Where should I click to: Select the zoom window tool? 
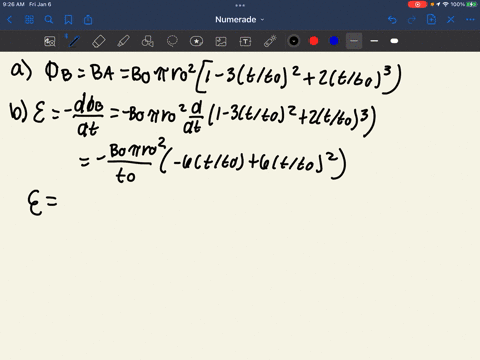pyautogui.click(x=50, y=41)
